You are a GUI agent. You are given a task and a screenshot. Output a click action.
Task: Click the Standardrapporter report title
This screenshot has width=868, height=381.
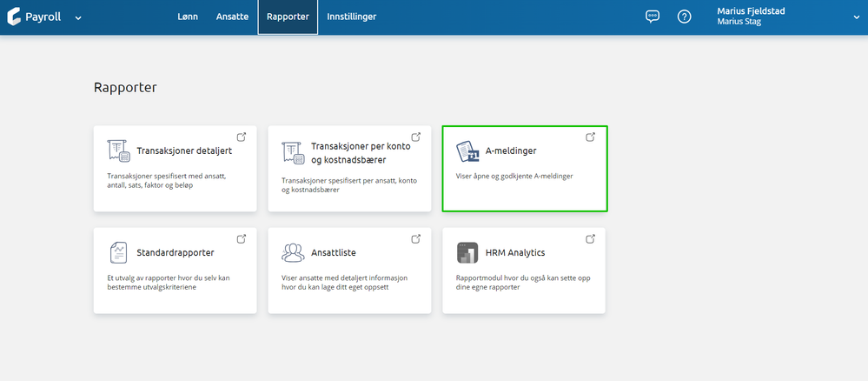pyautogui.click(x=176, y=253)
